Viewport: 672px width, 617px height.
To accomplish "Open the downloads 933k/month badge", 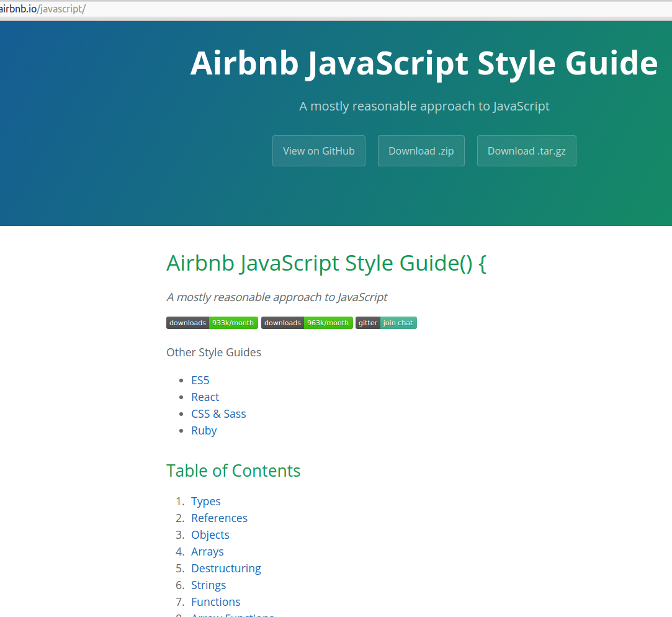I will (212, 323).
